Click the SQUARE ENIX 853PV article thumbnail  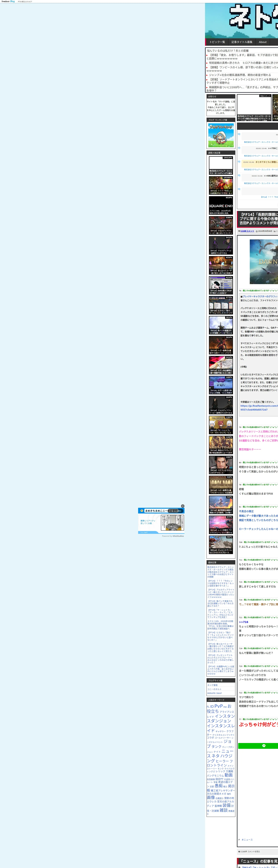point(221,205)
